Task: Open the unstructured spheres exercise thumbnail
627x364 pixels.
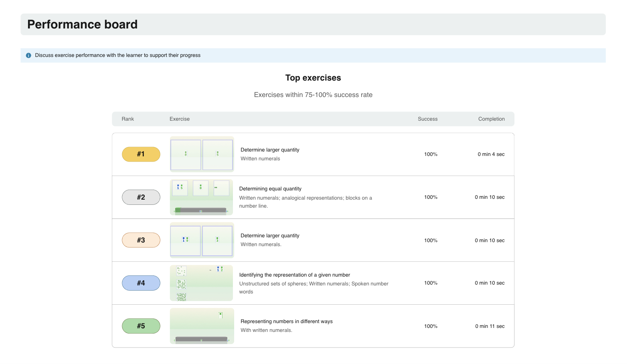Action: click(201, 283)
